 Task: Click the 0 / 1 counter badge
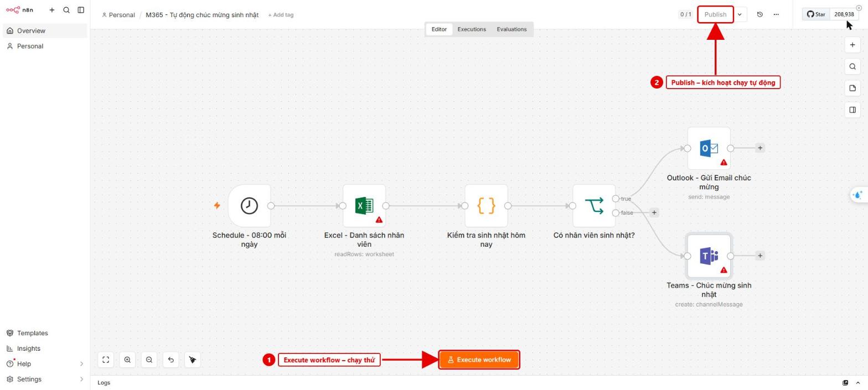[685, 14]
